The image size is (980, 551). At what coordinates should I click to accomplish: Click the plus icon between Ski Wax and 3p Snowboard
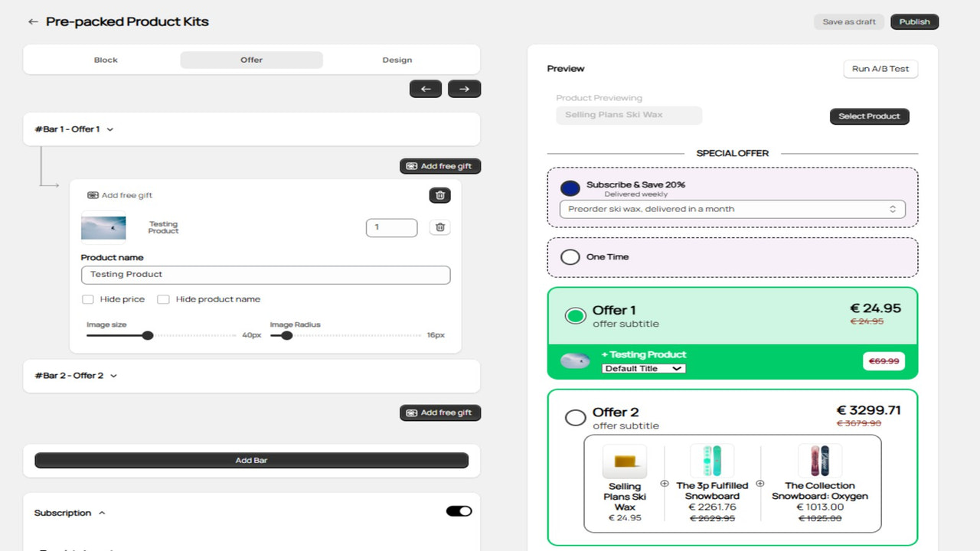[x=664, y=484]
